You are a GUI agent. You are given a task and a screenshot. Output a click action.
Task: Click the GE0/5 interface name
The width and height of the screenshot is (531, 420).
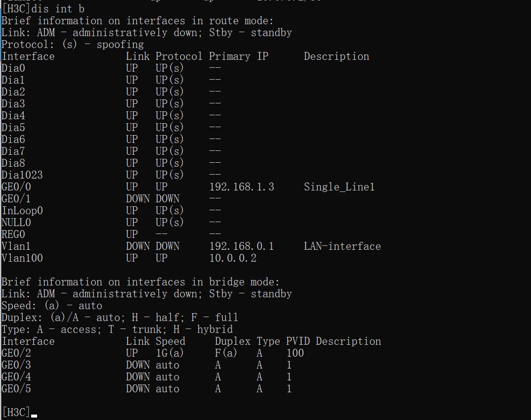tap(16, 389)
